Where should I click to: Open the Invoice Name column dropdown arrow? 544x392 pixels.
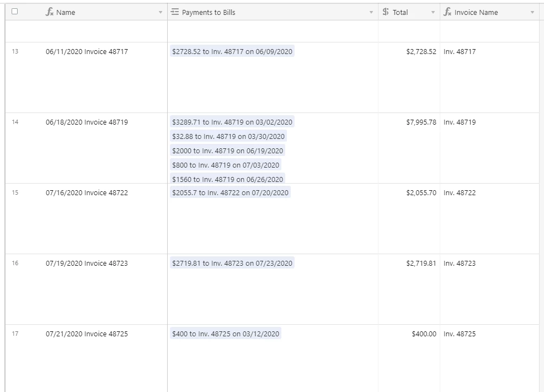tap(532, 13)
